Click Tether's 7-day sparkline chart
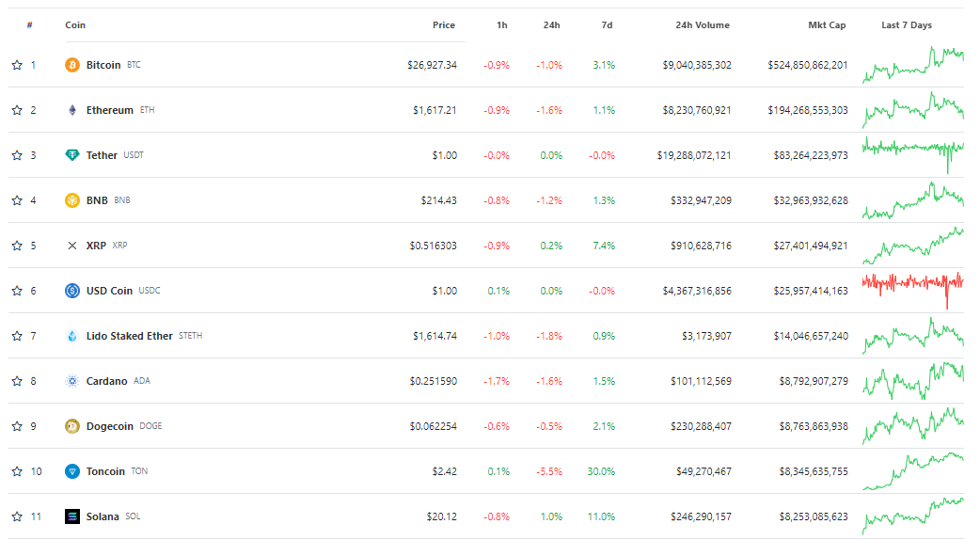Image resolution: width=980 pixels, height=540 pixels. (x=913, y=155)
